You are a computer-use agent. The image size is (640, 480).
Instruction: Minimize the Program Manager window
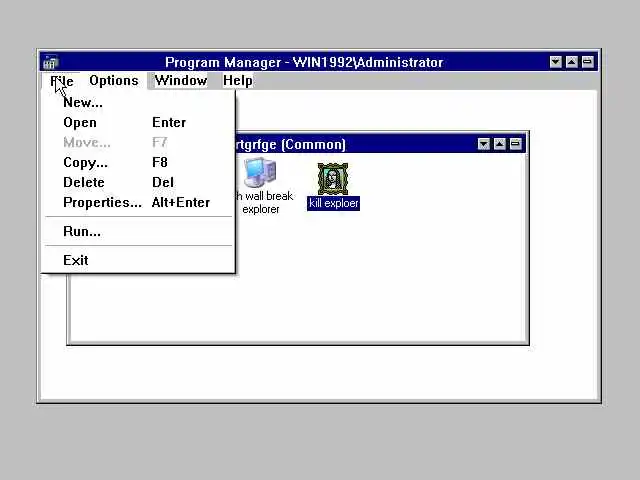pyautogui.click(x=556, y=62)
